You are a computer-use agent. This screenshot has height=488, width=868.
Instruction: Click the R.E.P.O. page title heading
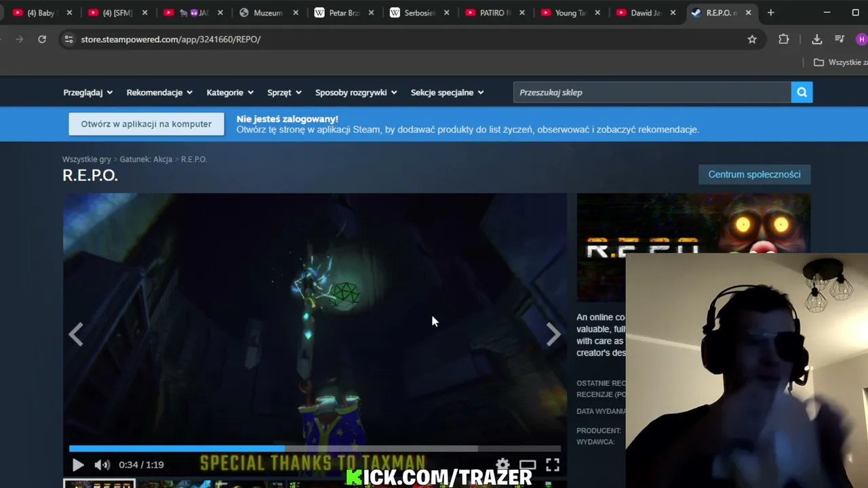pos(90,175)
